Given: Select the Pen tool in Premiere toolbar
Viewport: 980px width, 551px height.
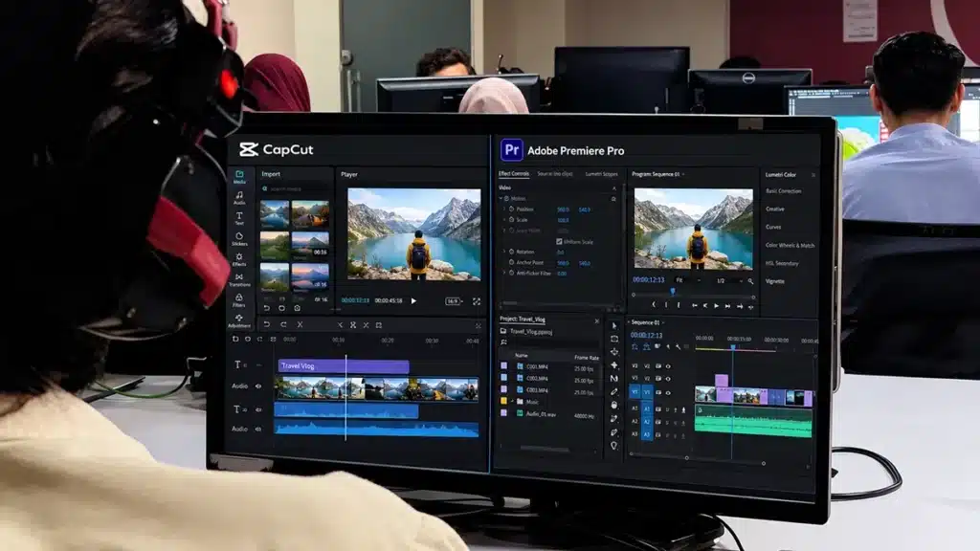Looking at the screenshot, I should [x=614, y=391].
